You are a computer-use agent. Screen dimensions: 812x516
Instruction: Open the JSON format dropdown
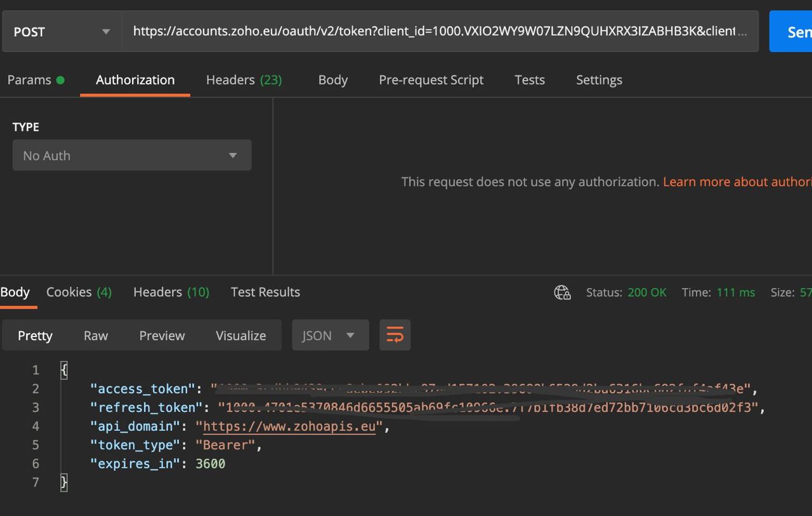click(x=330, y=335)
